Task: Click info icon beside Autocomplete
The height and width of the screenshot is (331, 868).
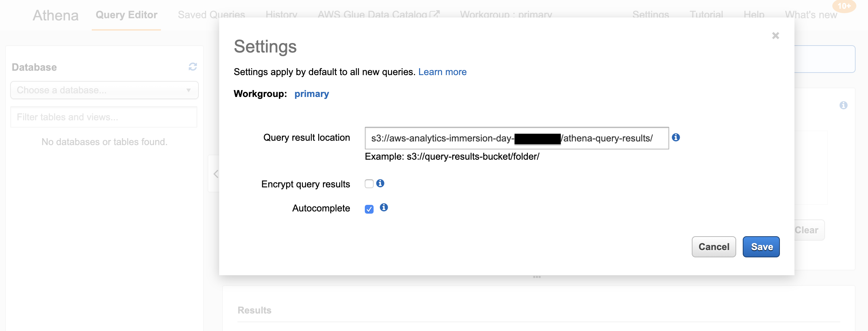Action: [x=384, y=207]
